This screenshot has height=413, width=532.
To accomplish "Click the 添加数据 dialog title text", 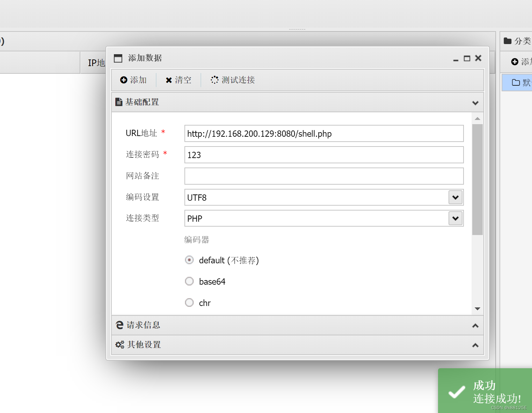I will 145,58.
